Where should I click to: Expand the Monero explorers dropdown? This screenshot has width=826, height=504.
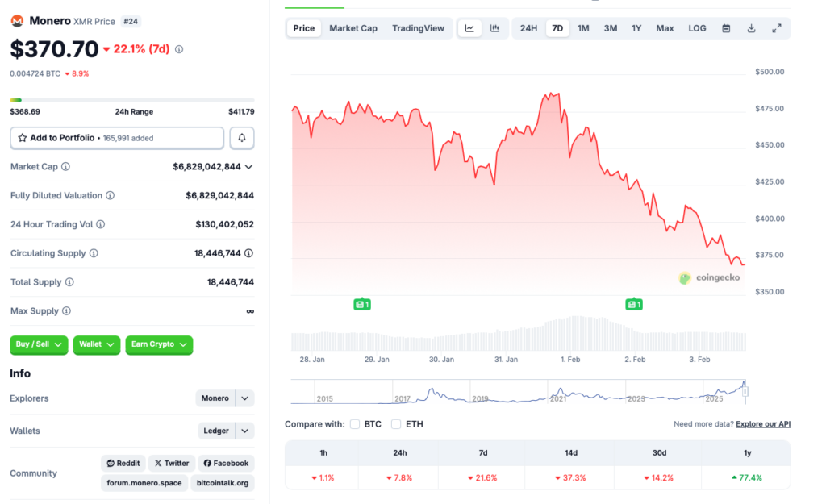click(245, 398)
